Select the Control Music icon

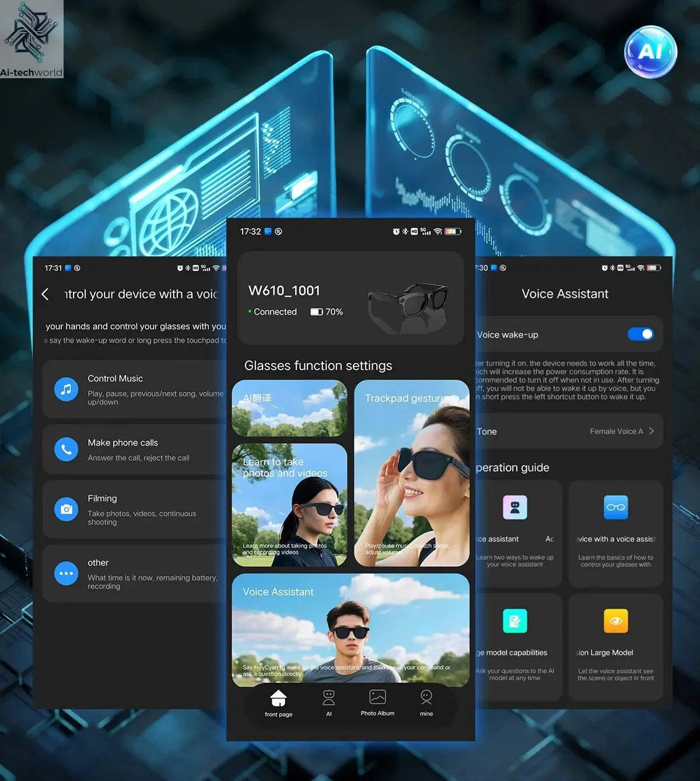tap(66, 389)
